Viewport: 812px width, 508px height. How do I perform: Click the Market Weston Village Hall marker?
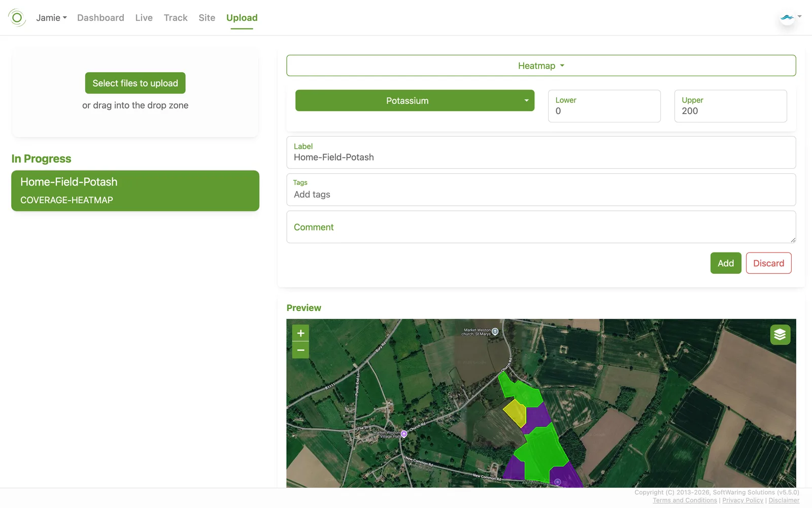(404, 434)
